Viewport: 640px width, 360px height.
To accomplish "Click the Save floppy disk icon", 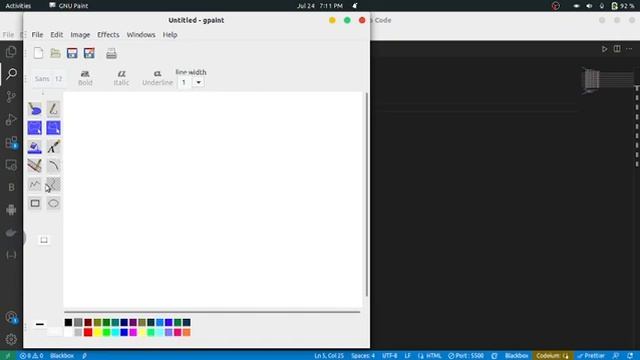I will pyautogui.click(x=72, y=53).
